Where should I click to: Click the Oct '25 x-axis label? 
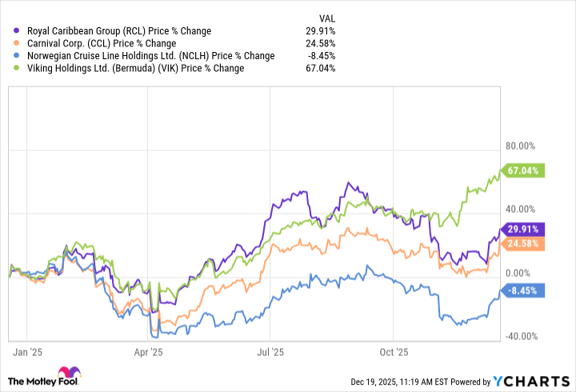click(x=394, y=352)
